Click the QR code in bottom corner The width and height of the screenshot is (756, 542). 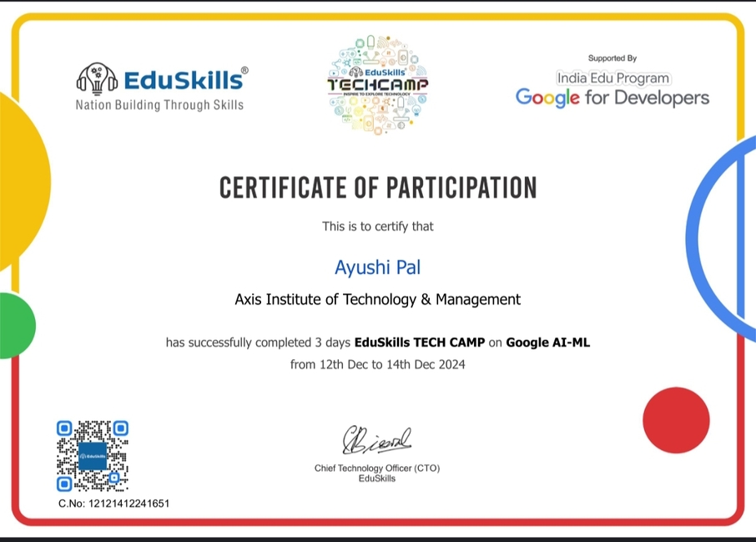93,456
